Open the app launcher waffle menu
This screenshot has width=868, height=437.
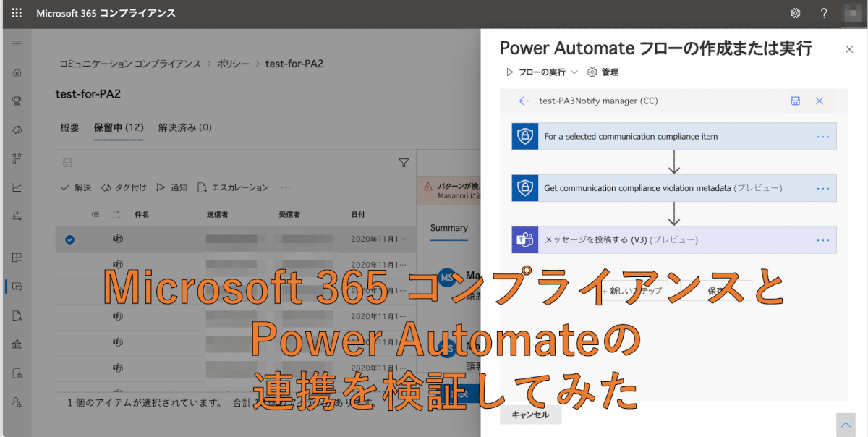point(17,13)
